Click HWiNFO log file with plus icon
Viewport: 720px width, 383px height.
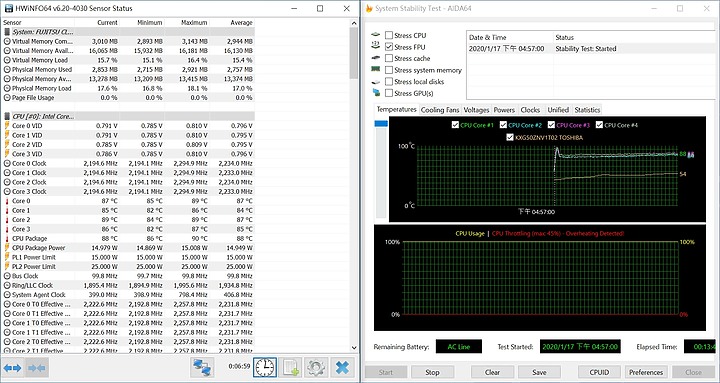(x=291, y=367)
